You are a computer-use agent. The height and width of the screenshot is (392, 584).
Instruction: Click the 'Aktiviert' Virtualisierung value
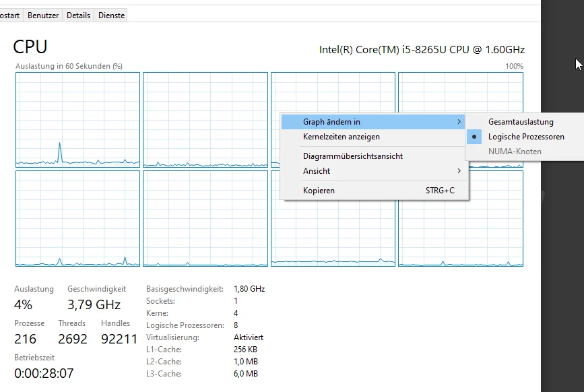tap(249, 337)
